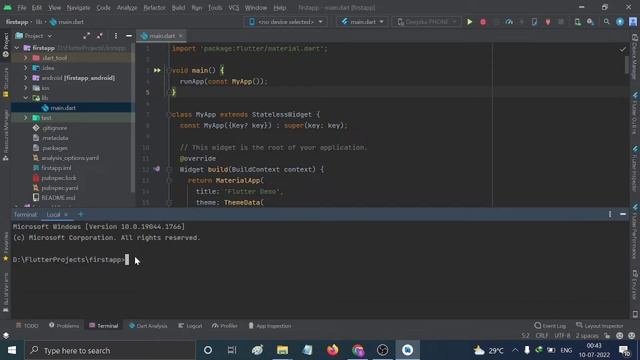Open the account avatar icon at top right
This screenshot has width=640, height=360.
(633, 22)
